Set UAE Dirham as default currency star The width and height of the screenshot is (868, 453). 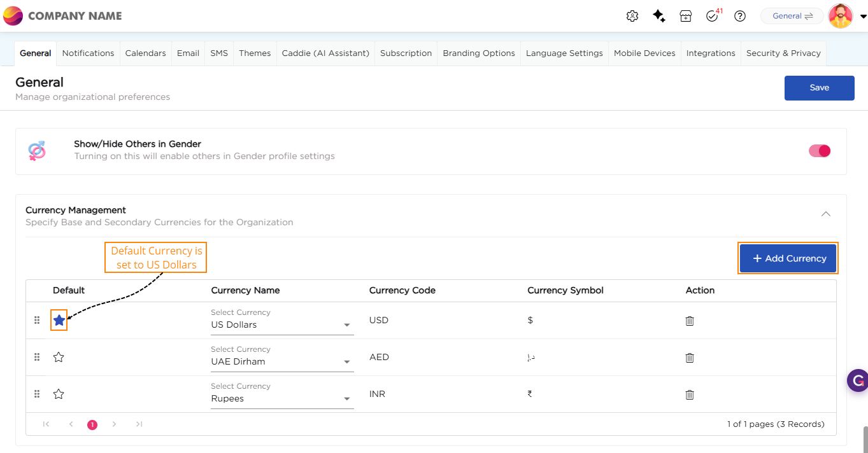point(59,358)
